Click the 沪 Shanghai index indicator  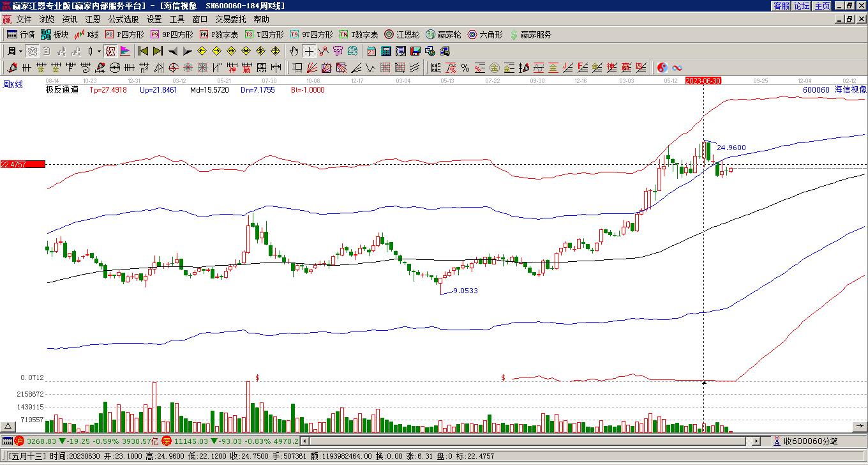pos(19,441)
